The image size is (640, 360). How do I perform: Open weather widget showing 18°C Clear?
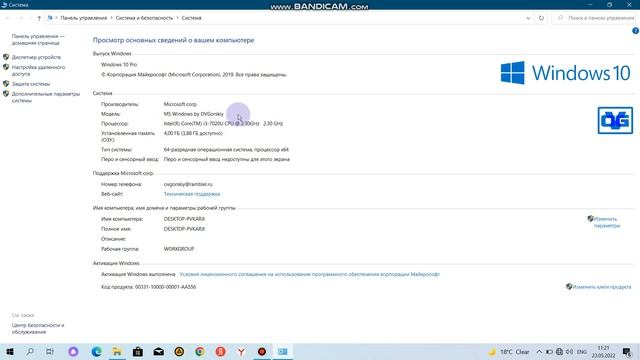point(509,351)
